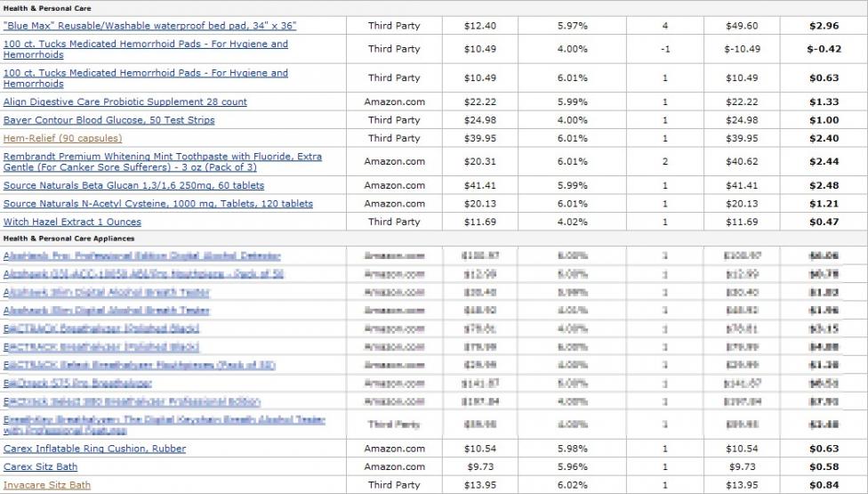The height and width of the screenshot is (494, 868).
Task: Select the $0.84 earnings cell
Action: point(824,485)
